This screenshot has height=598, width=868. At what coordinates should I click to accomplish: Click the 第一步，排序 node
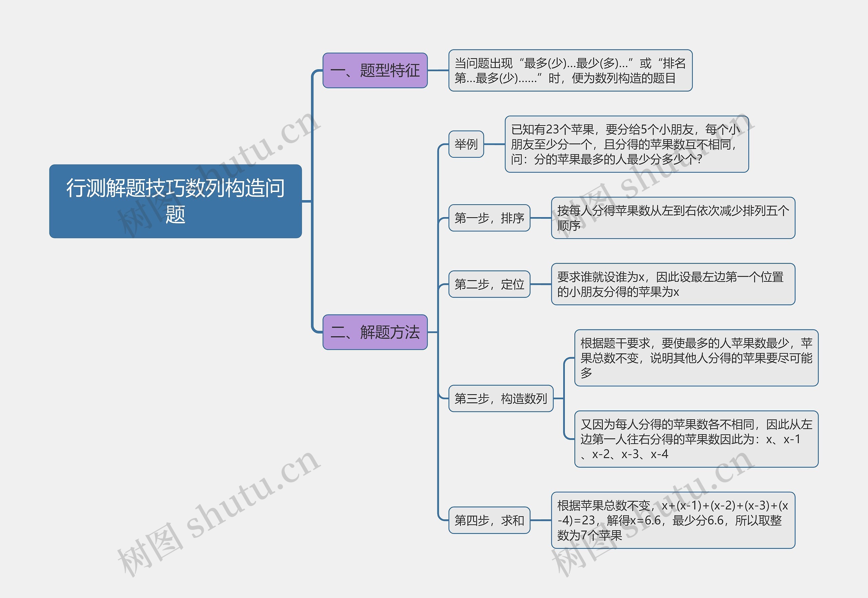pyautogui.click(x=489, y=218)
